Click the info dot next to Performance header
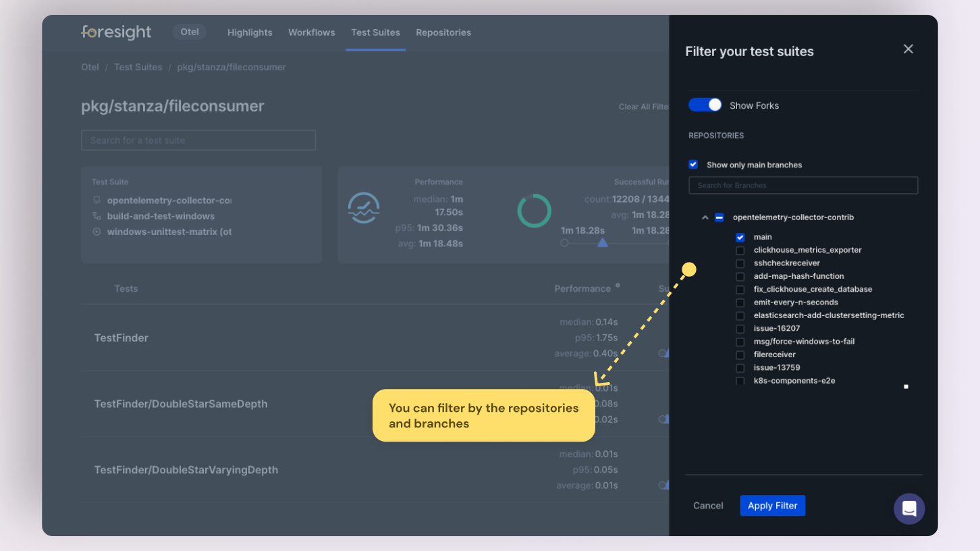This screenshot has width=980, height=551. [x=618, y=286]
